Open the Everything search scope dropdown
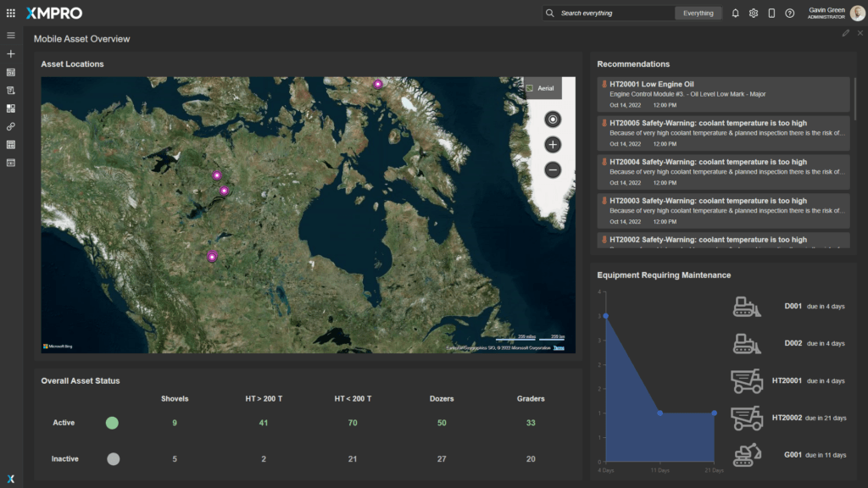The width and height of the screenshot is (868, 488). (x=698, y=14)
